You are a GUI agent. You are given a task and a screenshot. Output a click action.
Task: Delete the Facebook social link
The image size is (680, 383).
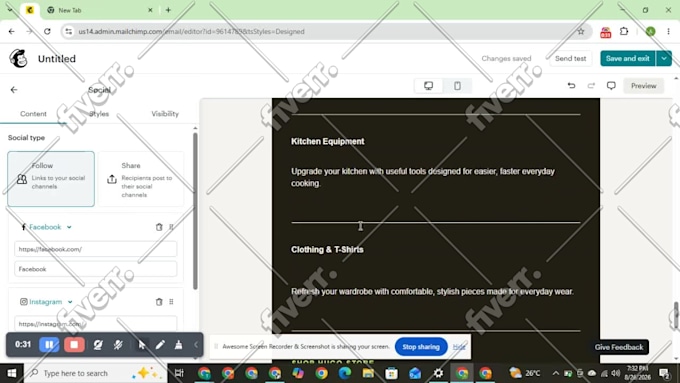pos(159,227)
